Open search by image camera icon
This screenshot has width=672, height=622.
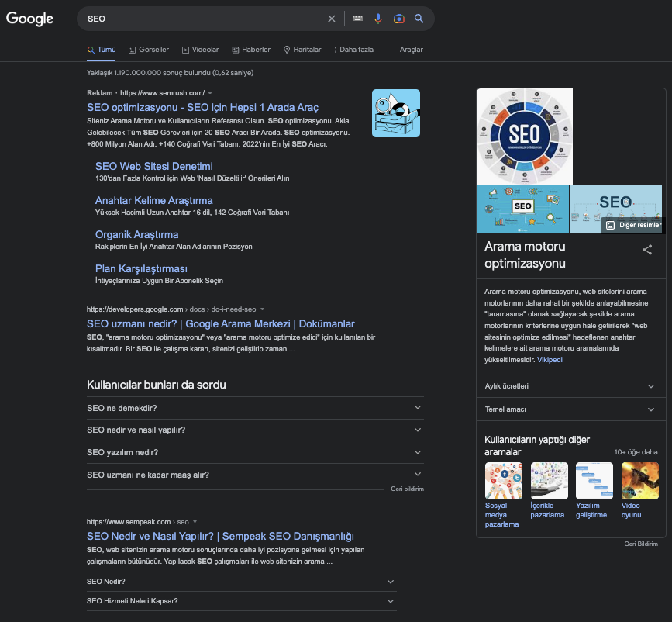tap(398, 19)
